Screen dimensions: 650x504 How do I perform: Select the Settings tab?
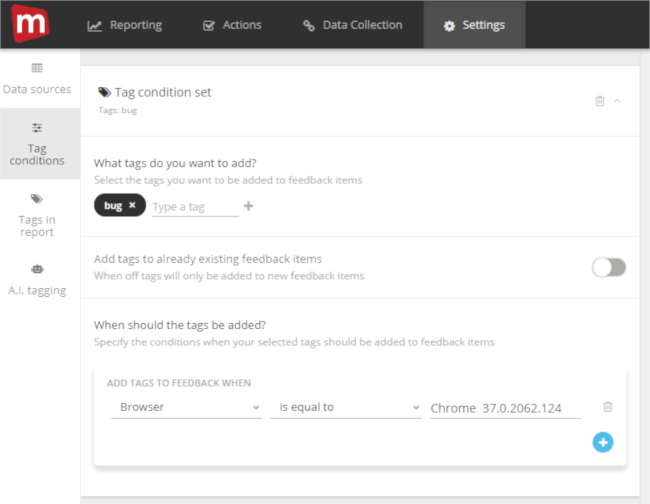[x=474, y=25]
